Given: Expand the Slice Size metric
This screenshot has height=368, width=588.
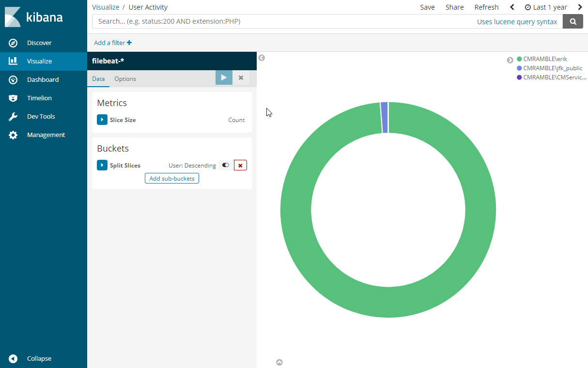Looking at the screenshot, I should coord(102,120).
